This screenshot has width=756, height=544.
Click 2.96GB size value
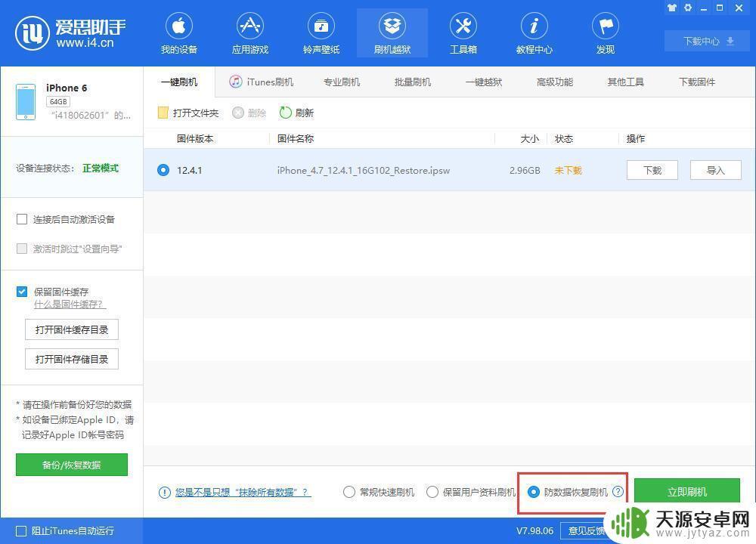point(525,170)
